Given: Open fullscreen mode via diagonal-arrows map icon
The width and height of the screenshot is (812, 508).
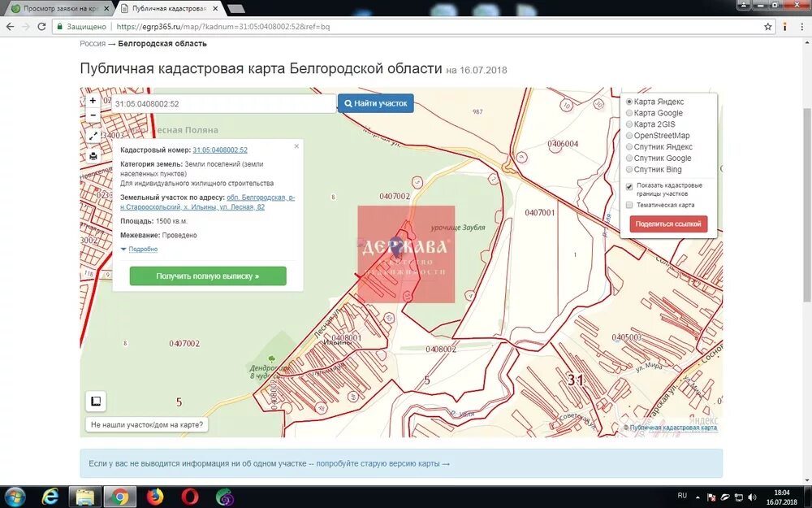Looking at the screenshot, I should (x=92, y=134).
